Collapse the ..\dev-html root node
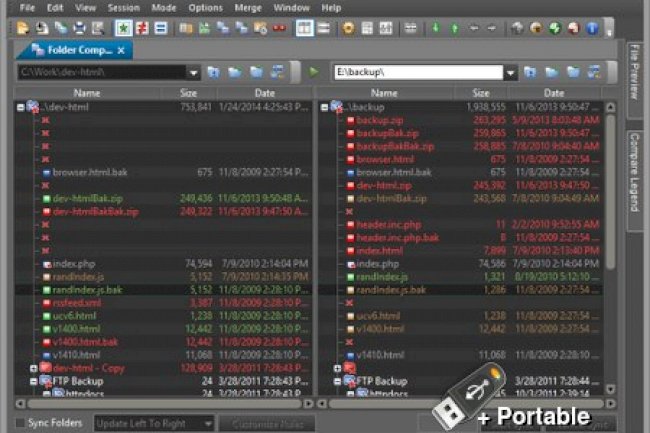 [x=21, y=107]
